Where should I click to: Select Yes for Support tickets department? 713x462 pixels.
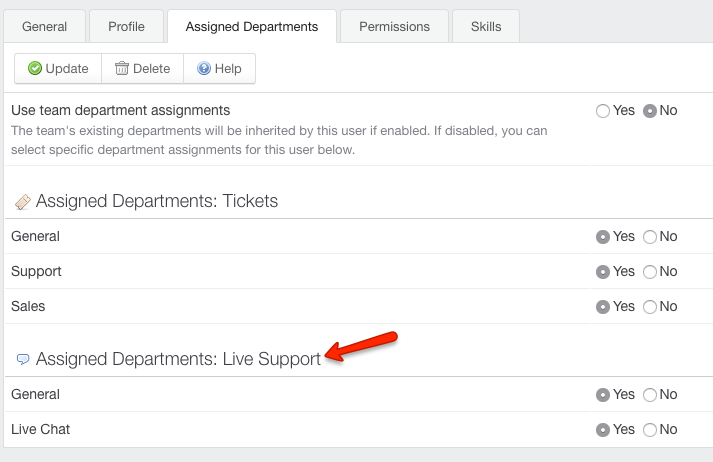[x=603, y=272]
